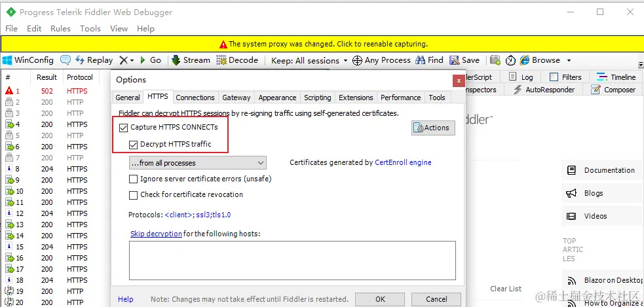Click the Go resume button
The image size is (644, 307).
pyautogui.click(x=150, y=60)
